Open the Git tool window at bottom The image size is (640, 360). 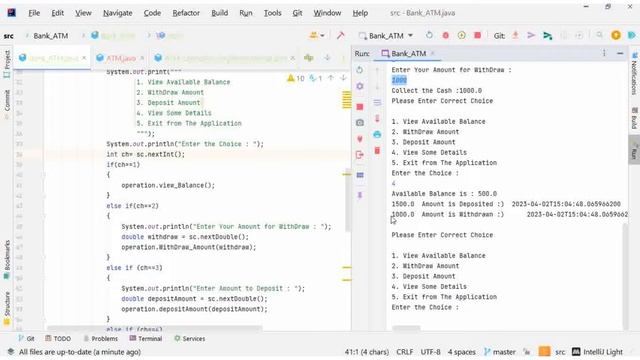[27, 338]
